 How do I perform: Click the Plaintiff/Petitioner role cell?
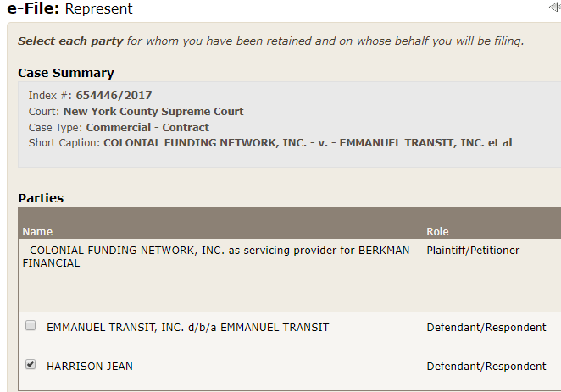pyautogui.click(x=473, y=251)
